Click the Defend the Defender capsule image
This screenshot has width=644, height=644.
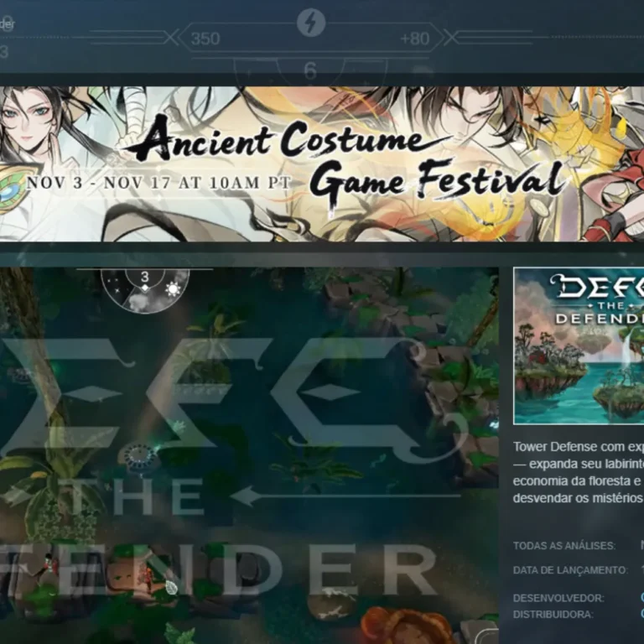point(579,345)
